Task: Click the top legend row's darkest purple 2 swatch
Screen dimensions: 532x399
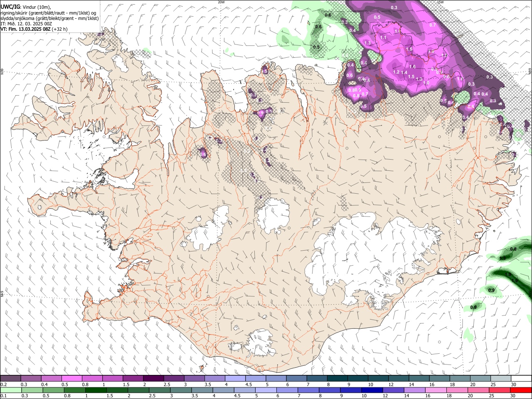Action: (x=153, y=379)
